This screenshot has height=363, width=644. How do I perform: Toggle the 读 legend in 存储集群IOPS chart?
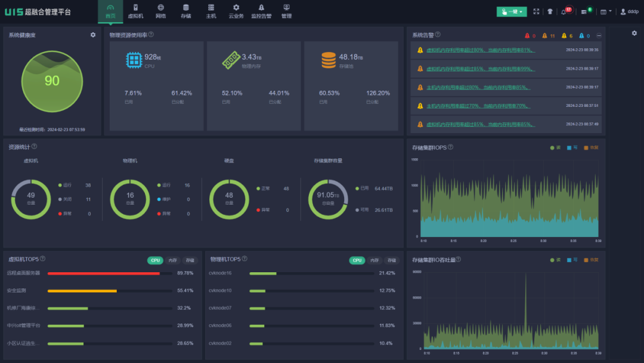(x=555, y=147)
